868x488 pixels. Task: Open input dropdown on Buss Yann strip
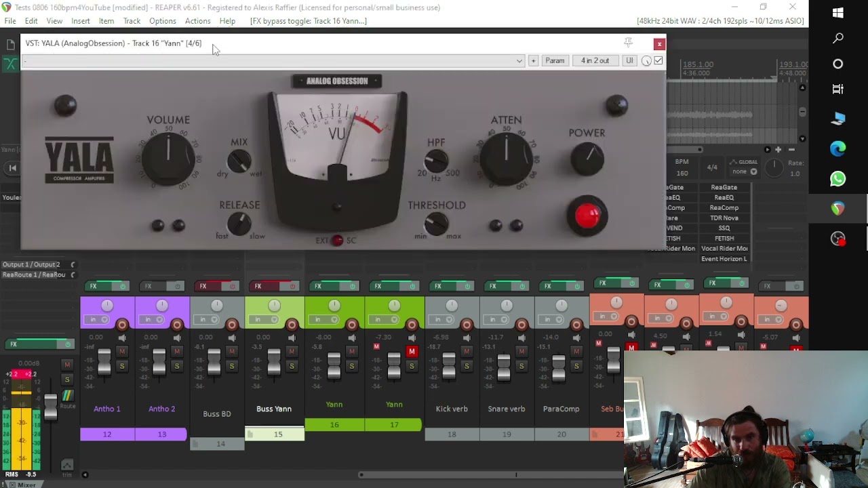pos(262,319)
